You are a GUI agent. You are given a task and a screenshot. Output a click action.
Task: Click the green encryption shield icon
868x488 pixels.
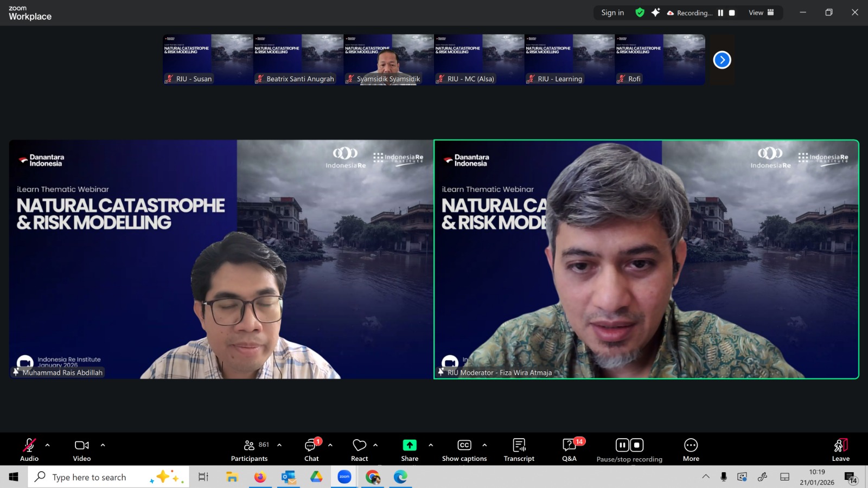[x=640, y=12]
